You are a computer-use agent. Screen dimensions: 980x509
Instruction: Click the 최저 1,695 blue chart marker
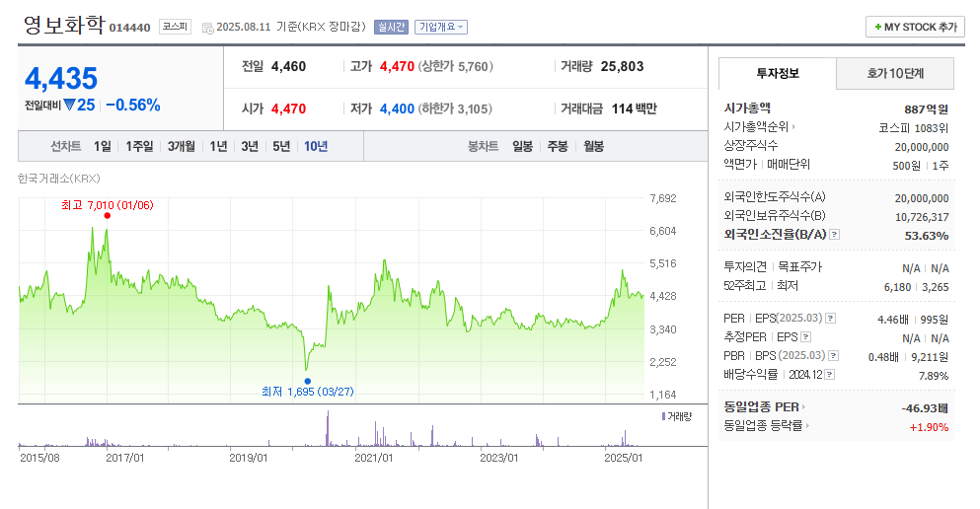click(x=308, y=381)
